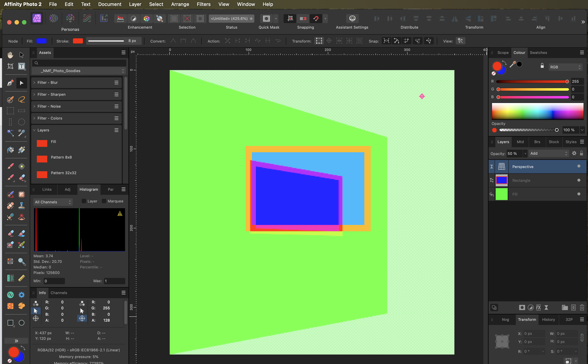Image resolution: width=588 pixels, height=364 pixels.
Task: Select the Pattern 8x8 asset
Action: 61,157
